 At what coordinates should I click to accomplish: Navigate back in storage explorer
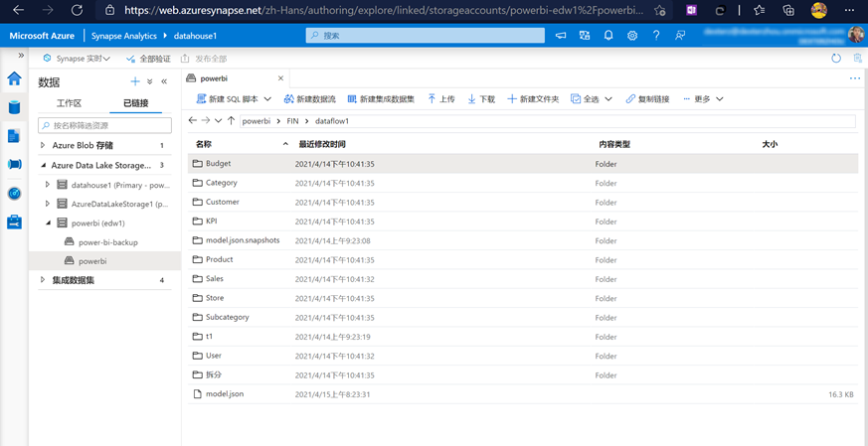click(x=193, y=120)
